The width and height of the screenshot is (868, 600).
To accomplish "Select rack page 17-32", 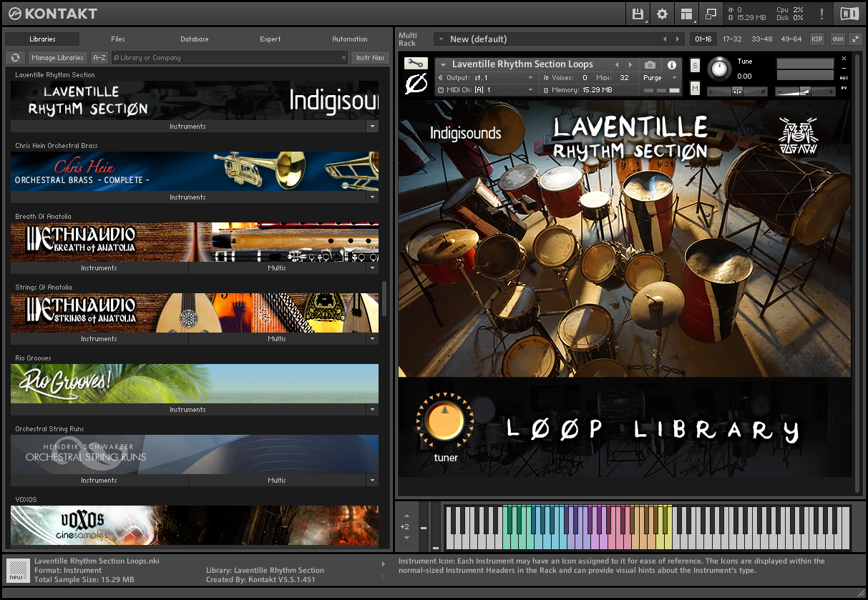I will coord(732,39).
